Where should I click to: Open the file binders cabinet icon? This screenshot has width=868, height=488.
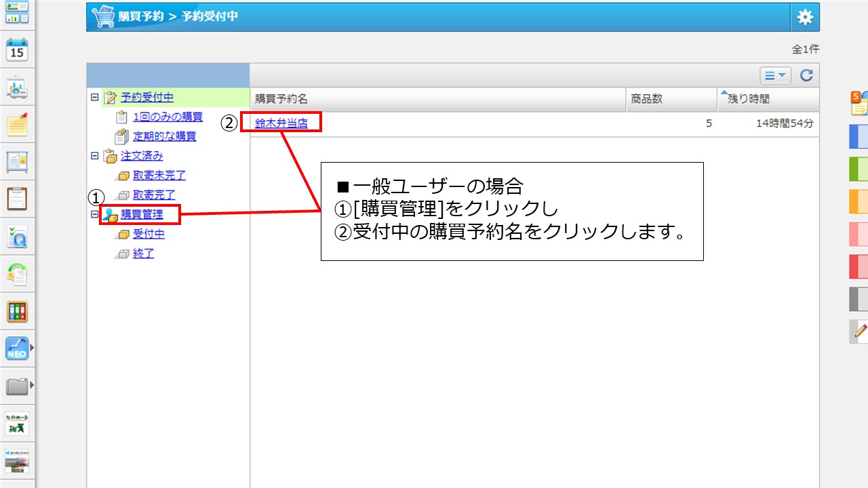(17, 312)
